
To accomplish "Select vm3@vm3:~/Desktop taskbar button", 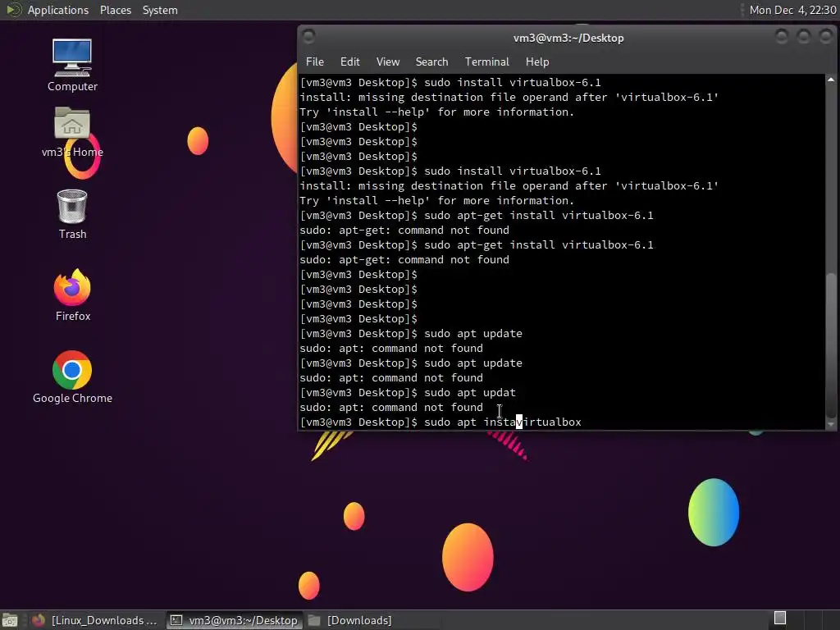I will [234, 620].
